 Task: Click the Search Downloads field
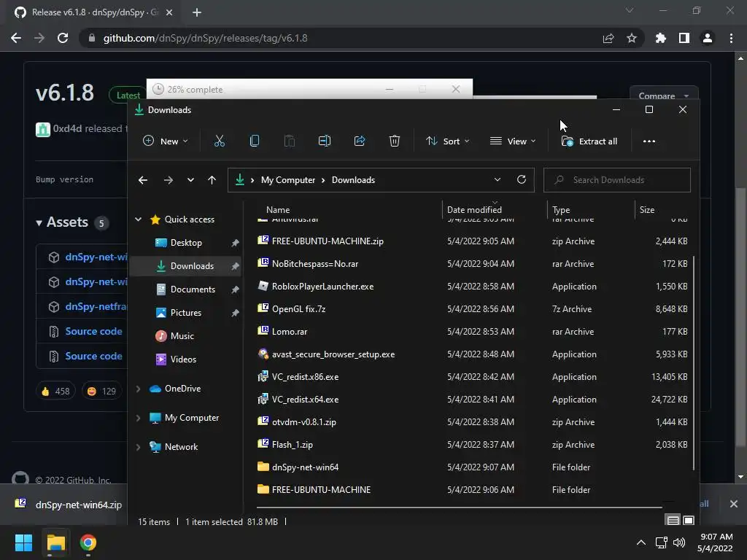[x=617, y=180]
